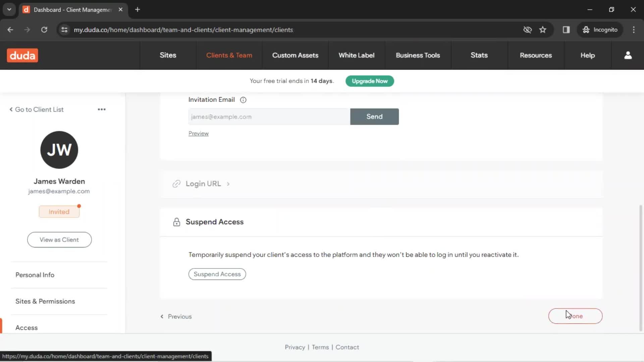Open the Privacy footer link

(295, 347)
